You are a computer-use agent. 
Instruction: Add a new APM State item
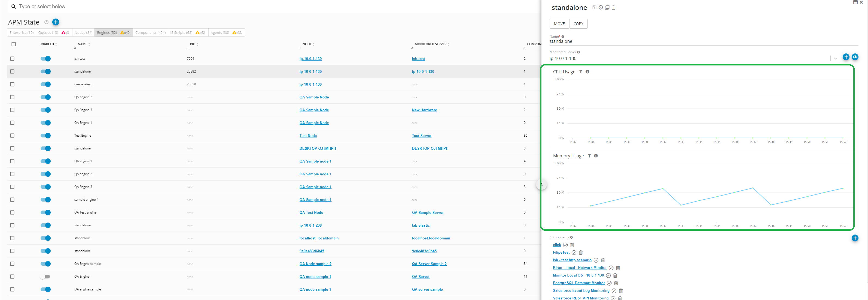coord(56,22)
